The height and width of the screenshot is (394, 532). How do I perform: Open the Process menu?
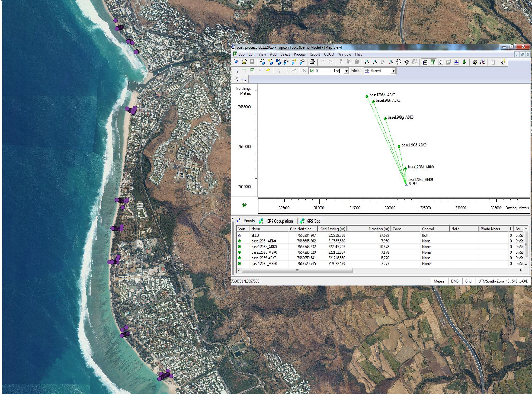point(300,54)
